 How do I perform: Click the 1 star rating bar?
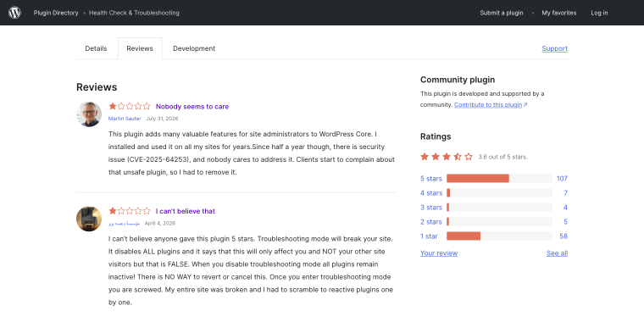499,236
